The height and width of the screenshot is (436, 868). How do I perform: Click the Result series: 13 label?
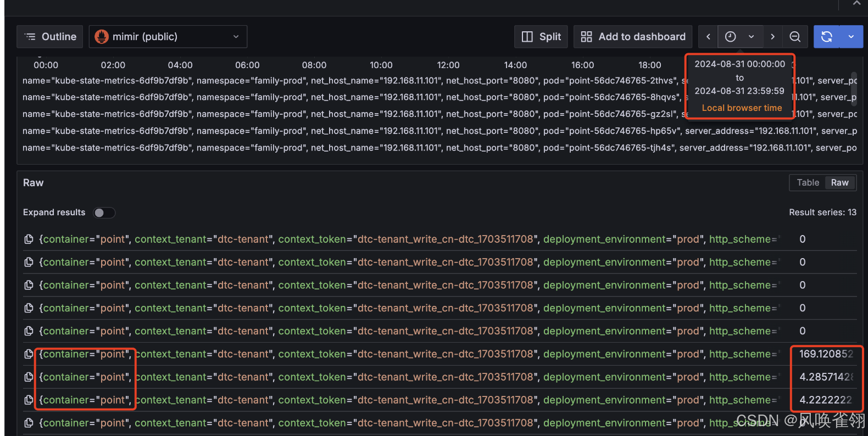tap(822, 213)
